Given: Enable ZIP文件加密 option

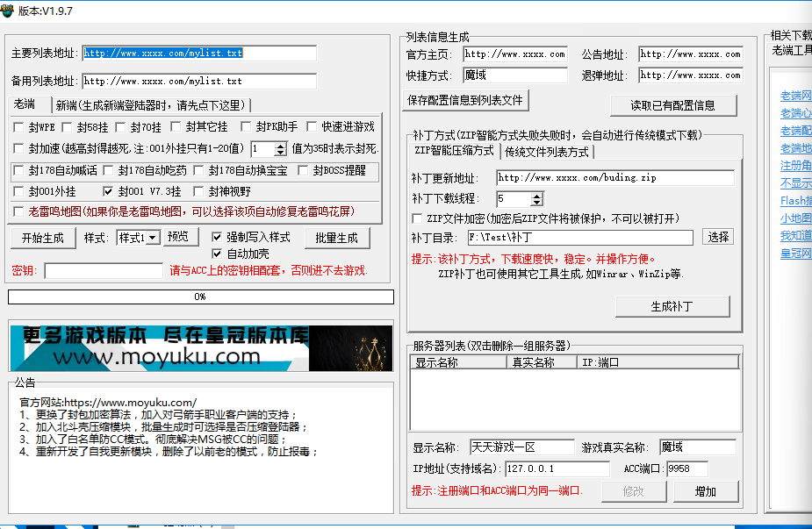Looking at the screenshot, I should (418, 218).
